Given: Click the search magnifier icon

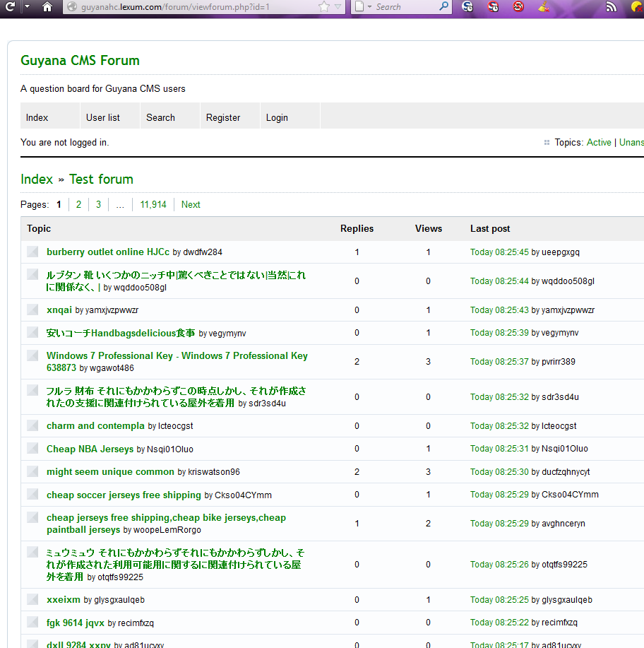Looking at the screenshot, I should 443,7.
